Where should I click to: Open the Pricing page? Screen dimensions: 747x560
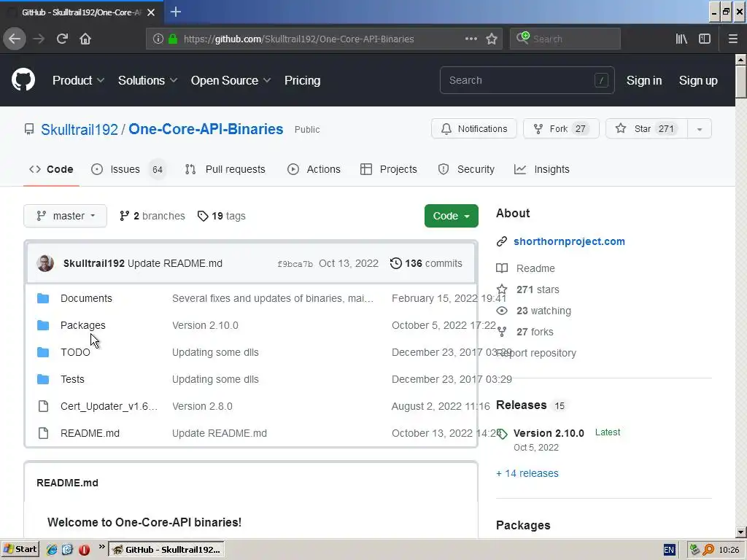302,80
